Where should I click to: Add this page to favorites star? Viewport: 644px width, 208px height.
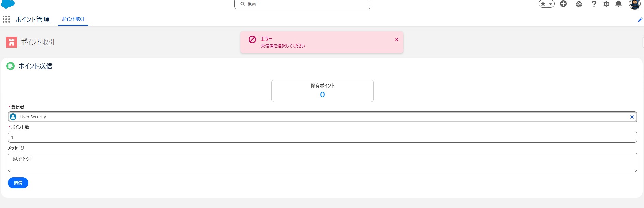click(543, 4)
